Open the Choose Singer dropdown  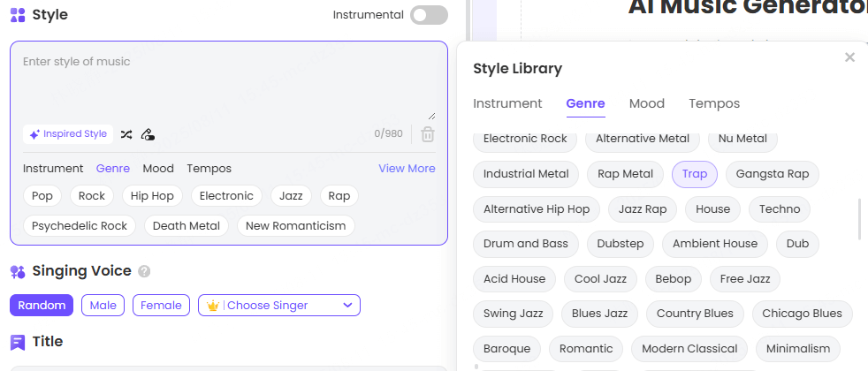[279, 306]
